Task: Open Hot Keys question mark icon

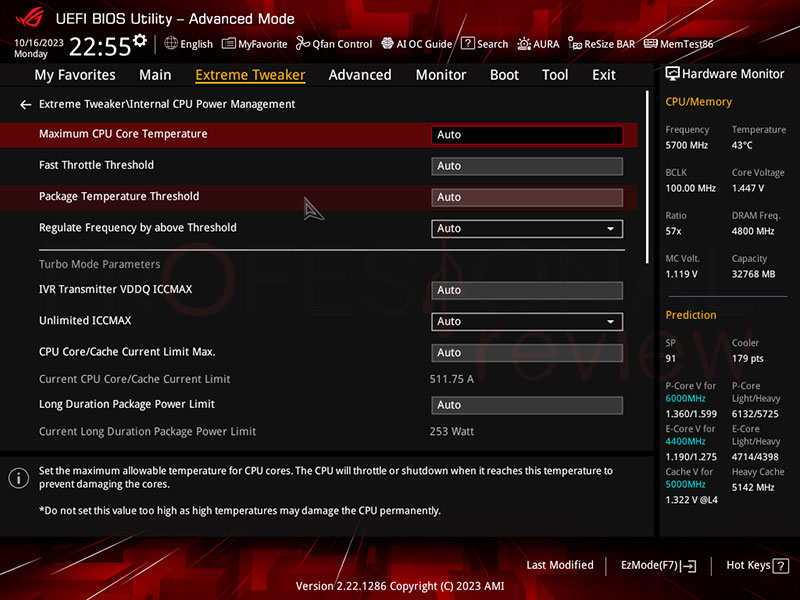Action: click(781, 565)
